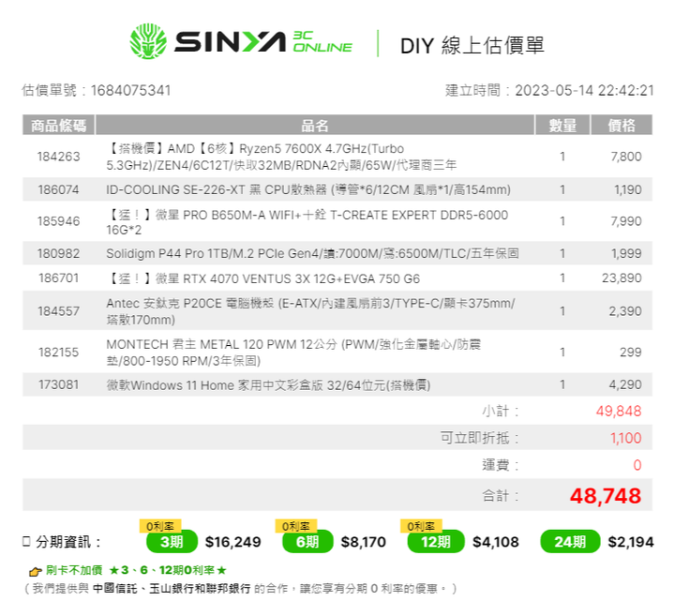Click the 運費 label
675x616 pixels.
pos(501,465)
